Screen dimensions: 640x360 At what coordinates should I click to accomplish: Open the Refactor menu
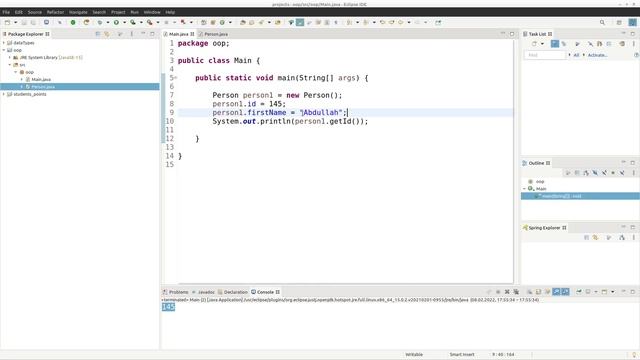55,12
